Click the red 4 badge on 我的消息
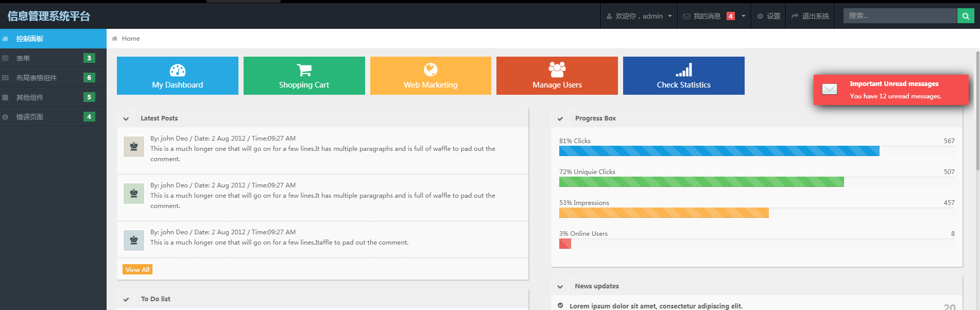 pos(730,16)
